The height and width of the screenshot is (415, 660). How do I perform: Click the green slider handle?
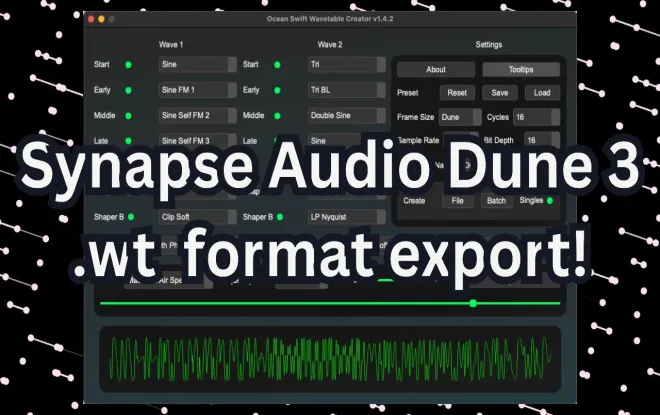click(x=473, y=303)
